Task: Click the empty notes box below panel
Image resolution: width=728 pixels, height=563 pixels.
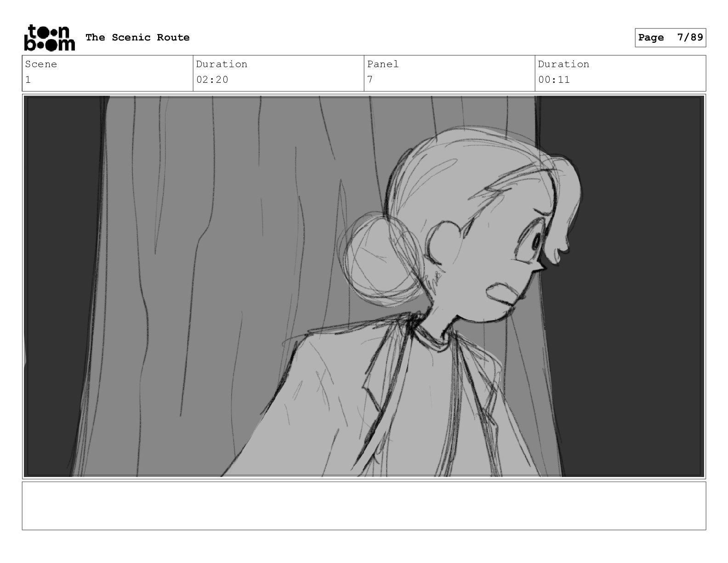Action: click(364, 506)
